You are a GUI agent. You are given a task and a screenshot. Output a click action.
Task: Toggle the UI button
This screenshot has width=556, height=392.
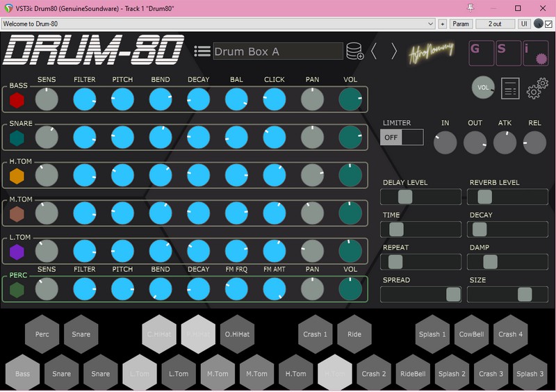point(524,24)
